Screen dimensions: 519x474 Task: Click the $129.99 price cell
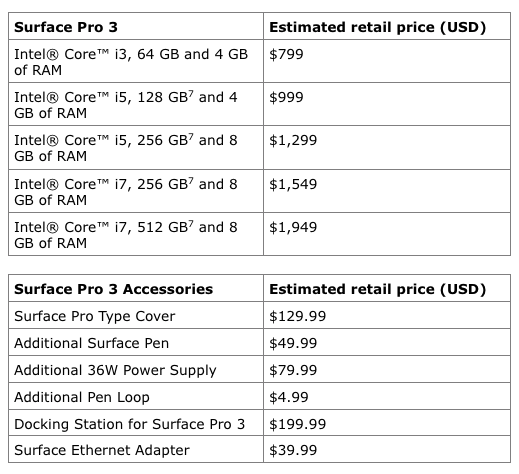tap(387, 315)
